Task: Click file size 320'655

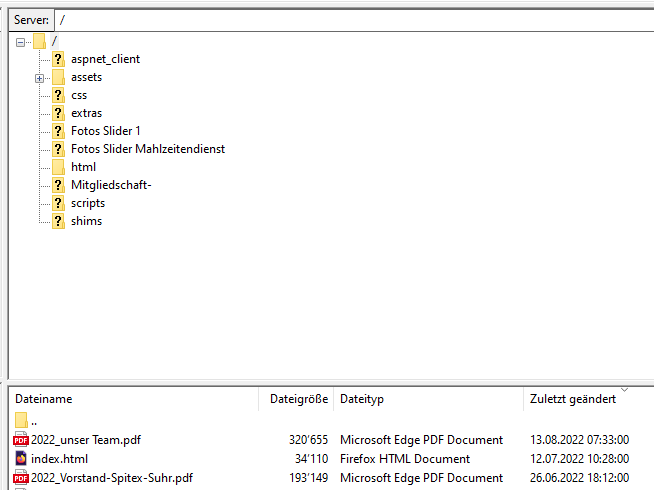Action: pos(308,440)
